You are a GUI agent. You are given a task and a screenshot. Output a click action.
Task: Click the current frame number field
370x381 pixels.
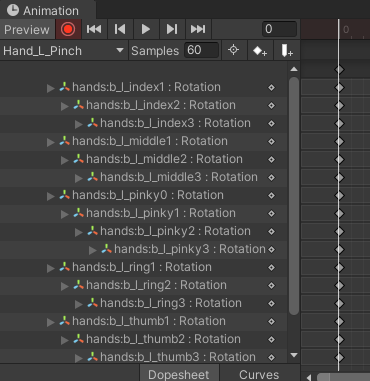279,29
